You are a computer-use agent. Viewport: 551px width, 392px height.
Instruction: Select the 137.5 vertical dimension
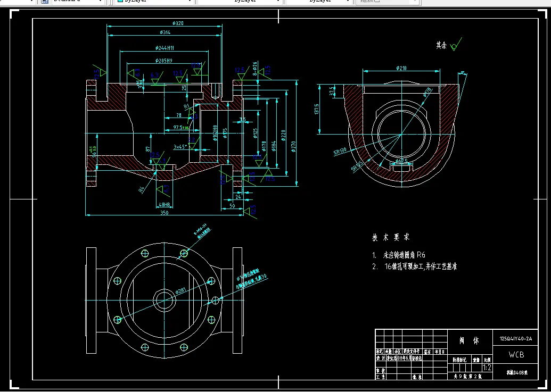coord(317,109)
